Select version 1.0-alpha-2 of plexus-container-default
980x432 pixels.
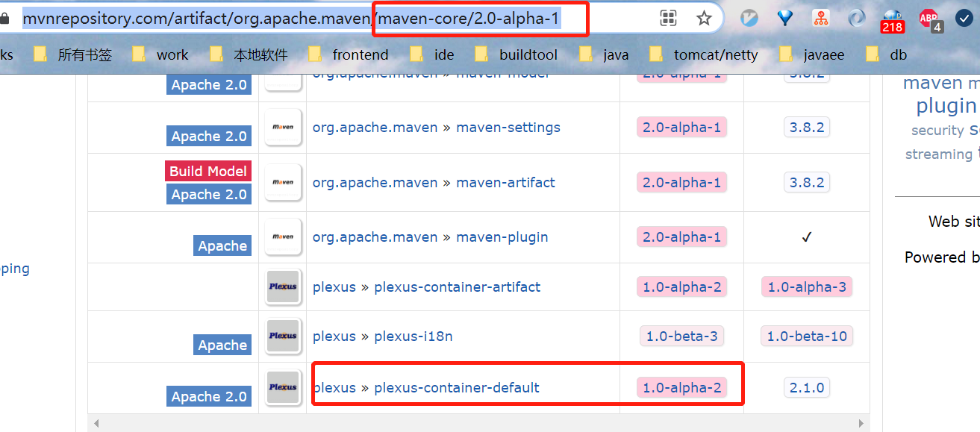pos(681,388)
